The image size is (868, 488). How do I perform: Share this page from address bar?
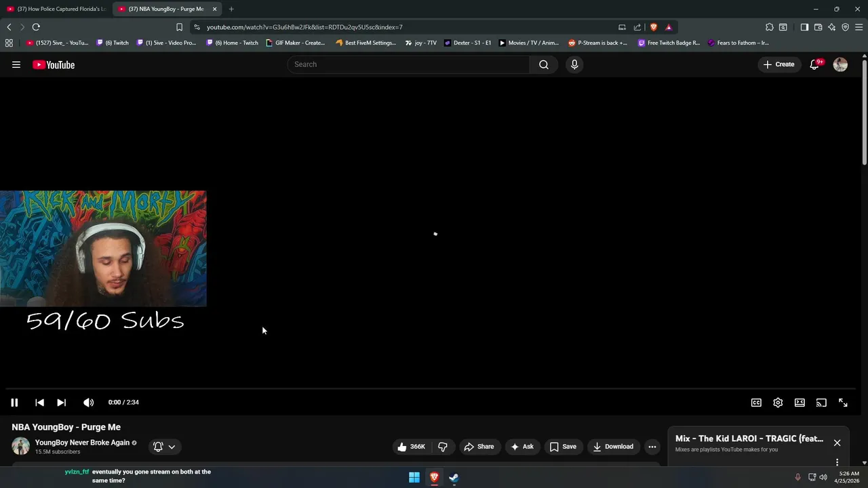click(637, 27)
